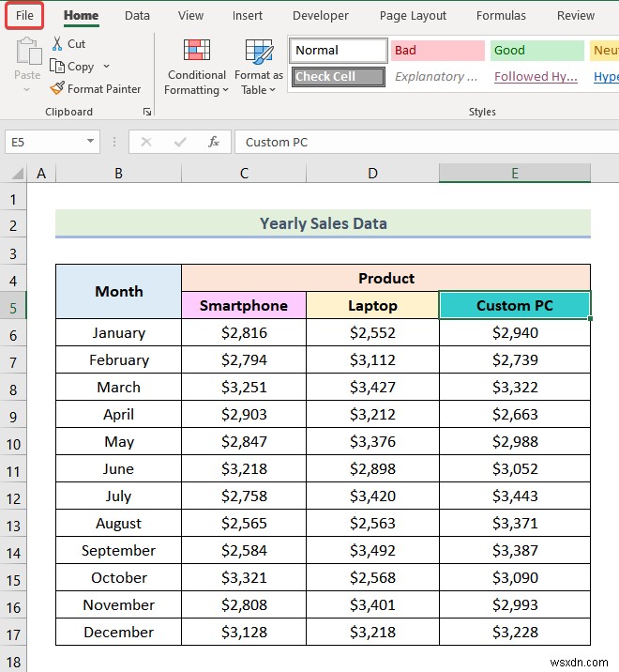Select the $2,565 cell

[244, 523]
